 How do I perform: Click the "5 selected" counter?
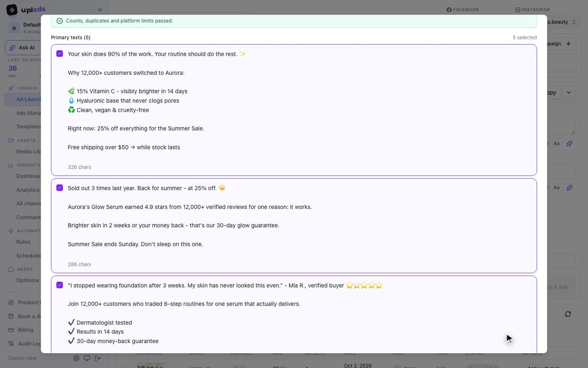pos(525,38)
